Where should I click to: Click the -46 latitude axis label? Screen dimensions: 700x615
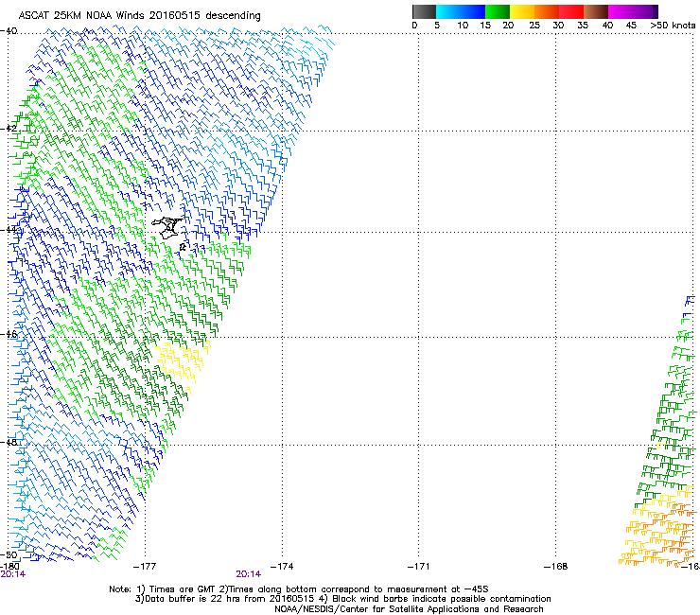(9, 334)
